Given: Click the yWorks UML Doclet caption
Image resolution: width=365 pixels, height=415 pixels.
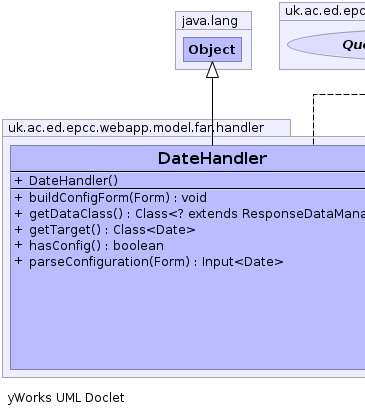Looking at the screenshot, I should point(66,398).
